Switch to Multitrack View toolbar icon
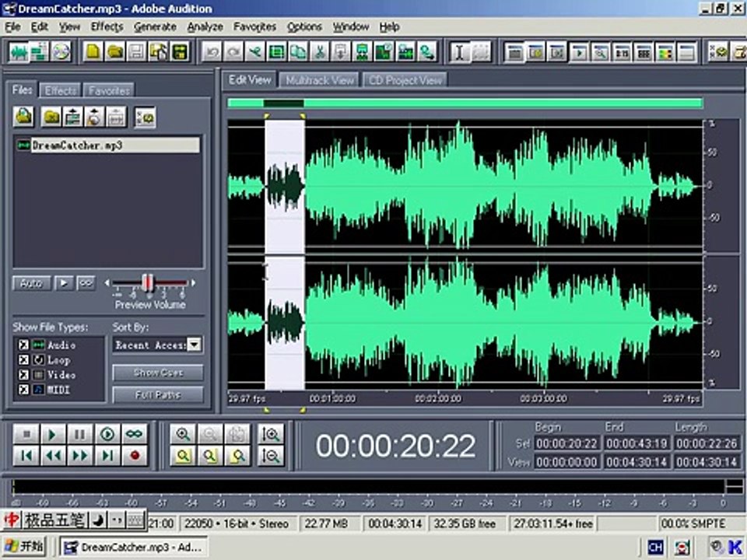This screenshot has height=560, width=747. pos(40,51)
